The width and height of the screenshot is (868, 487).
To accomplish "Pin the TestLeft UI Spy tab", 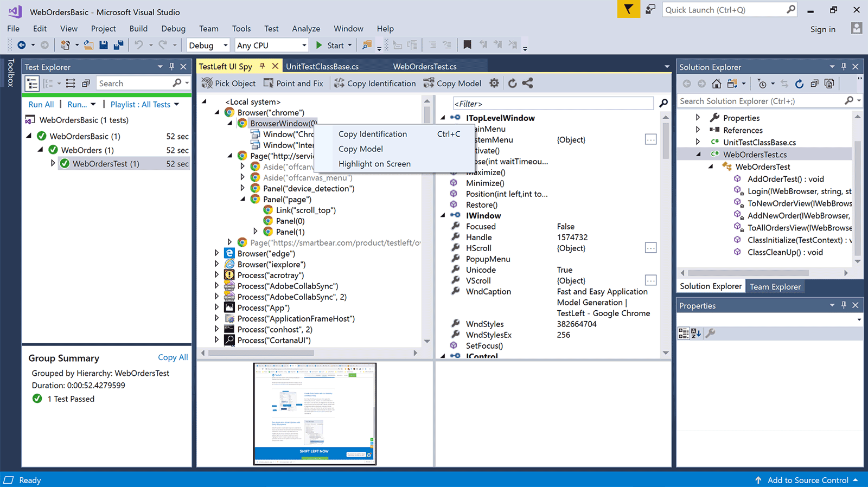I will pos(263,66).
